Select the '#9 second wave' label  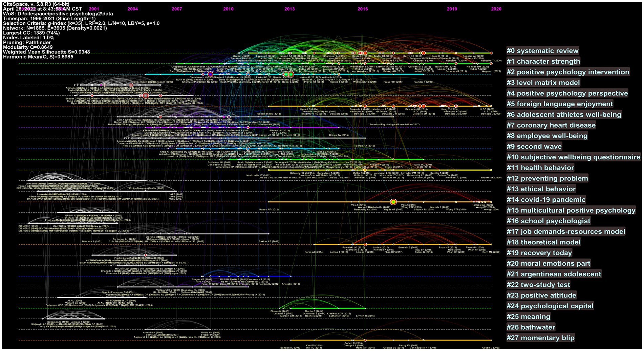[x=534, y=146]
